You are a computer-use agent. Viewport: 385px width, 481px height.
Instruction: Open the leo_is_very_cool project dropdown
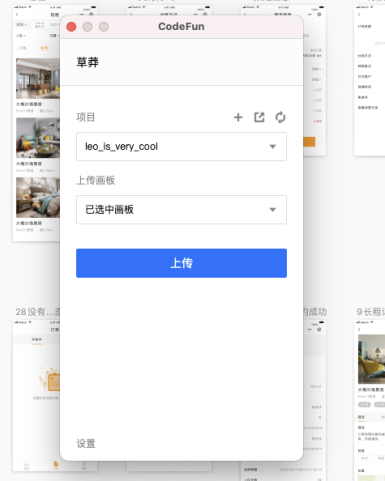coord(181,147)
